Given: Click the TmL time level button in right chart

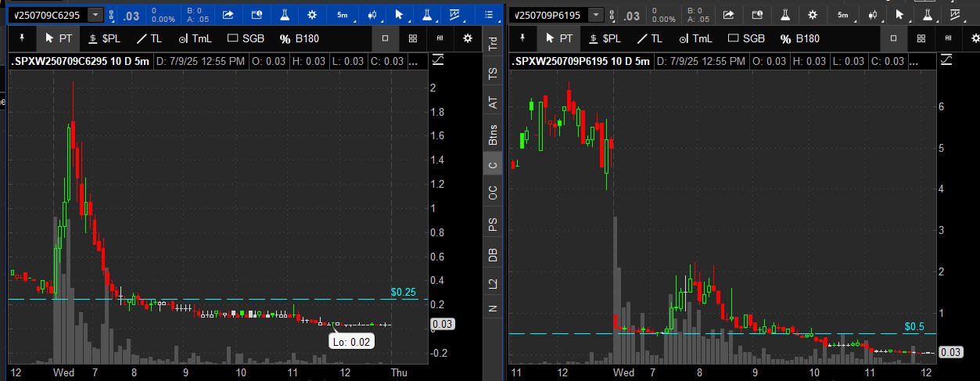Looking at the screenshot, I should click(698, 38).
